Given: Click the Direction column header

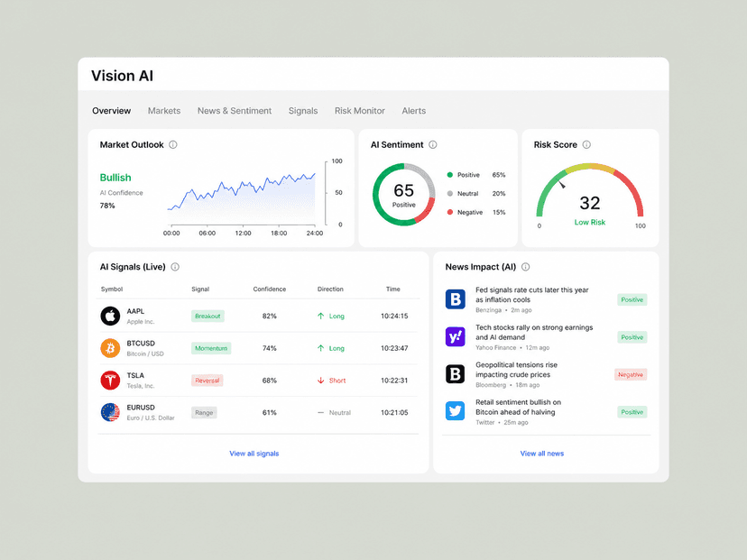Looking at the screenshot, I should tap(330, 289).
